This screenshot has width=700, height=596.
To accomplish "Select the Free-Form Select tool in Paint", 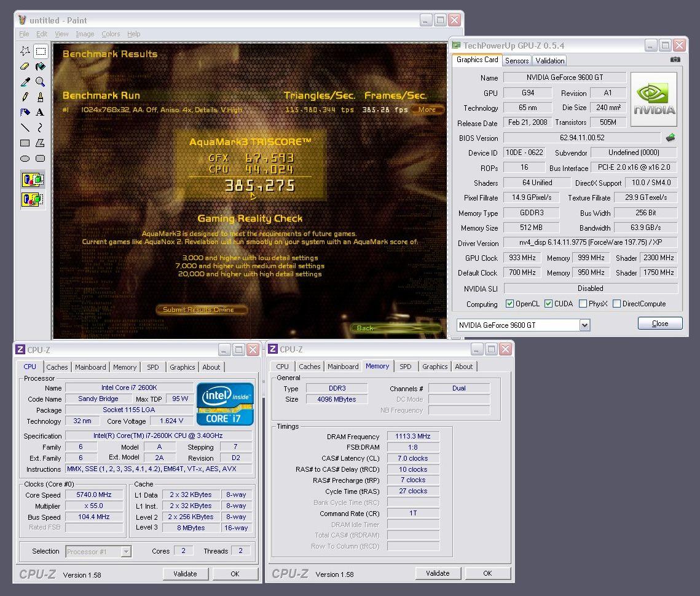I will click(25, 51).
